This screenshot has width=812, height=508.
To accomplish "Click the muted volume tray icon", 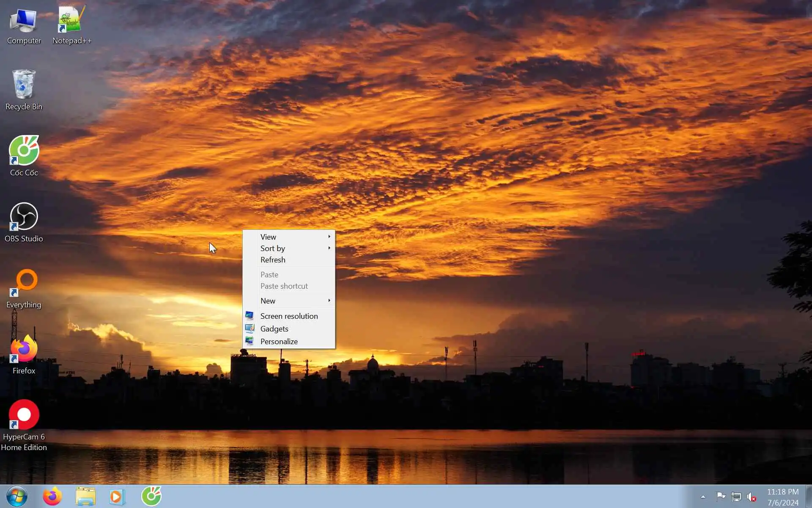I will tap(751, 497).
